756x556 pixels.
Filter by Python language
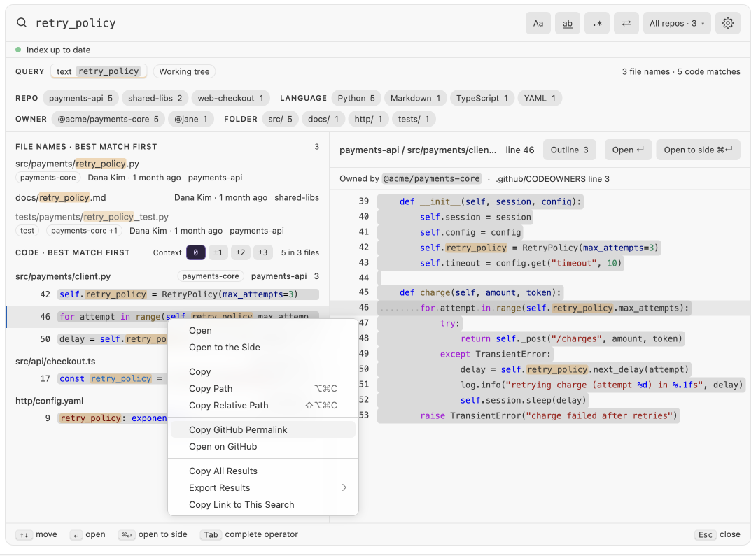pos(356,98)
